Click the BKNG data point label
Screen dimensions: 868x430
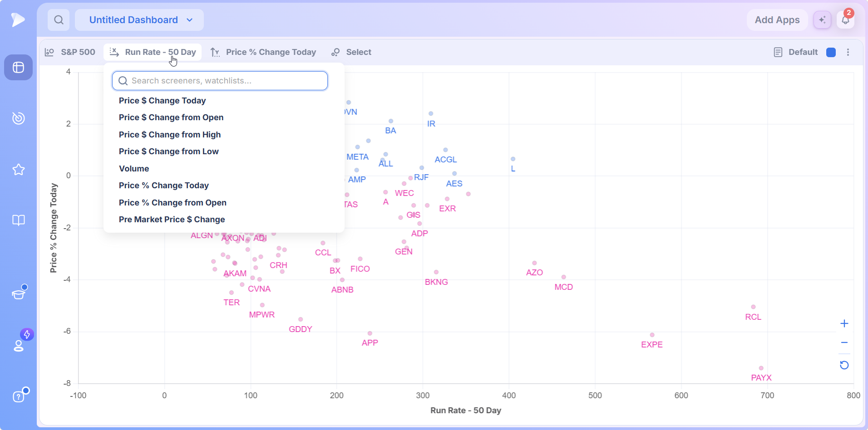click(x=436, y=282)
